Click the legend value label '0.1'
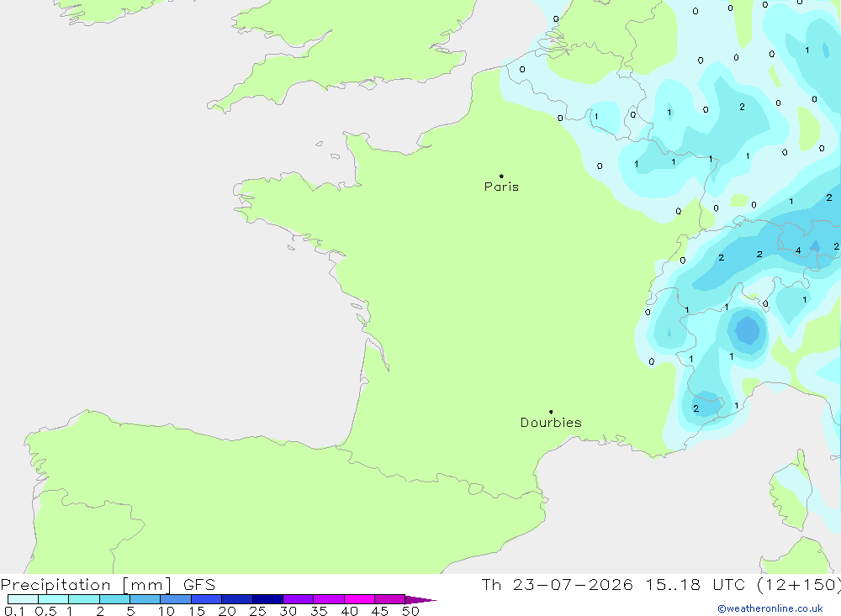 [14, 611]
